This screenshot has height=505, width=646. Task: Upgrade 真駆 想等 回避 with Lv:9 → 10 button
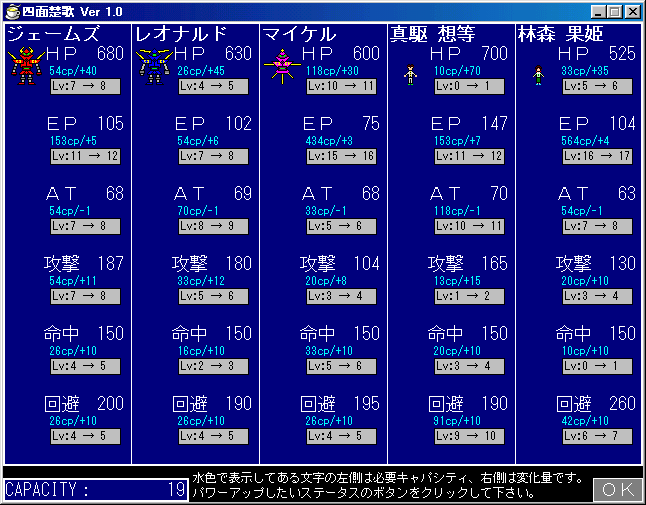tap(470, 437)
